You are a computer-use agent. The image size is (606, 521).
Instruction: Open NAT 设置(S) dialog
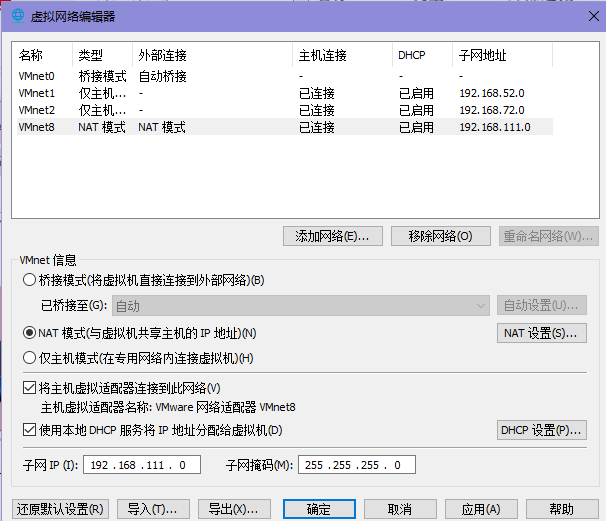(x=541, y=333)
